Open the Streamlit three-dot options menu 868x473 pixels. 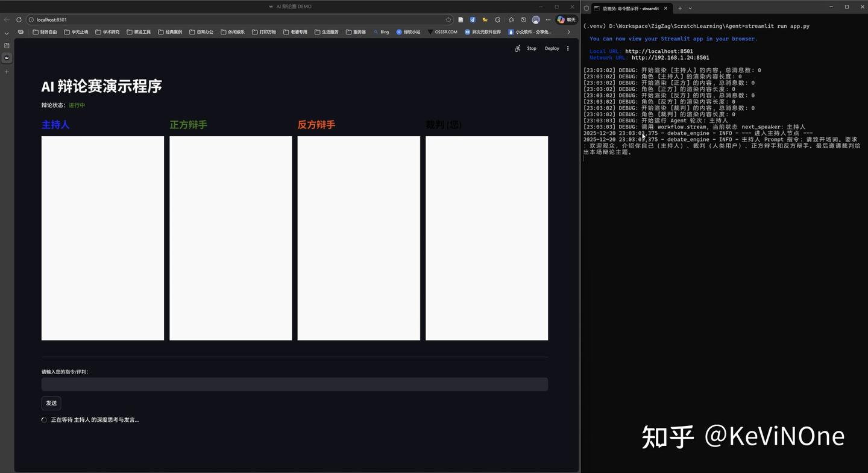click(567, 48)
